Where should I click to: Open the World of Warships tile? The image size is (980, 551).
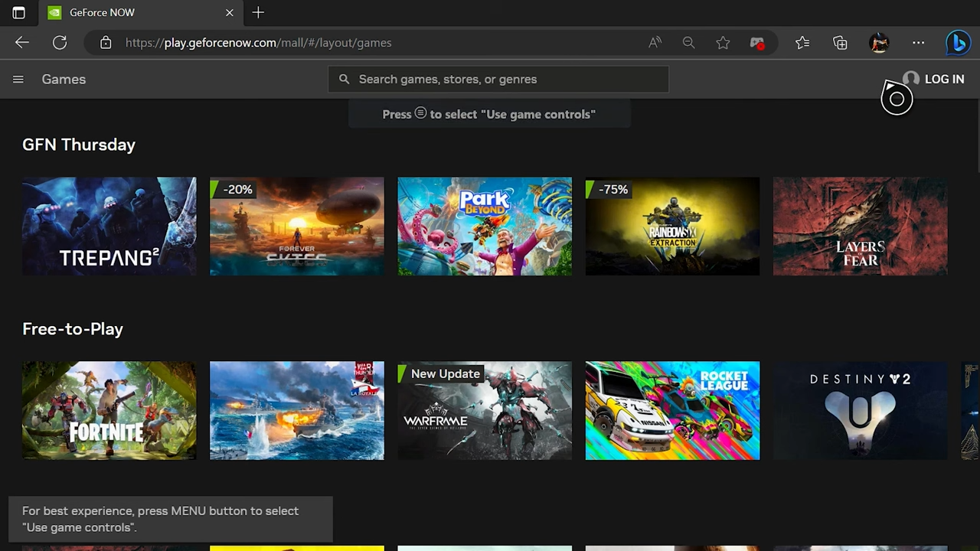[x=297, y=411]
